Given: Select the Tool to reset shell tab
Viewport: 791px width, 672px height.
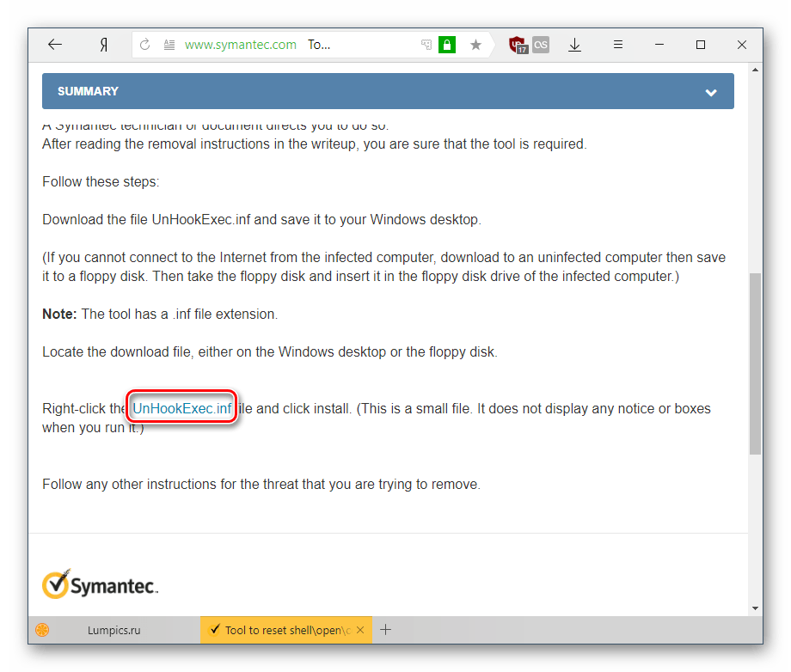Looking at the screenshot, I should (282, 630).
